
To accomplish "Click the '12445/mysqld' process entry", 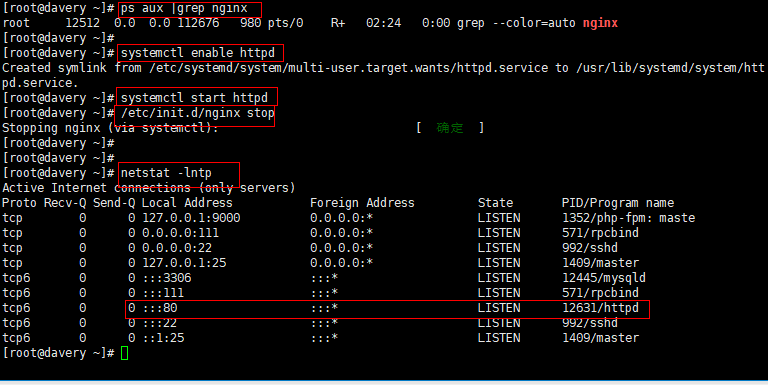I will coord(603,278).
